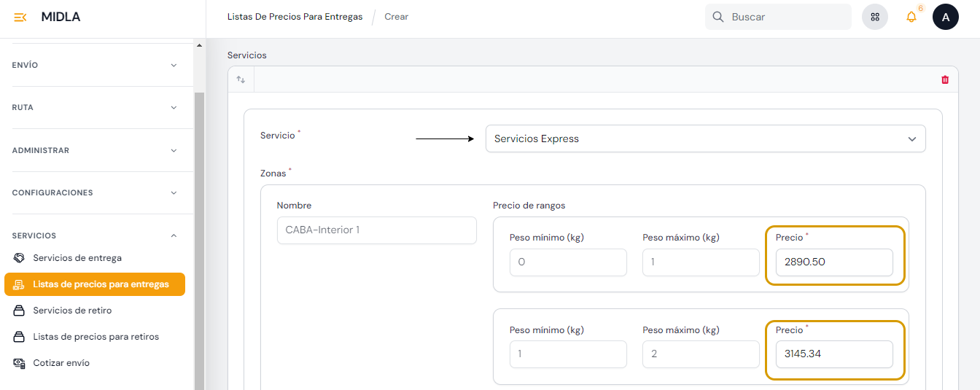Screen dimensions: 980x390
Task: Open the Servicios Express dropdown
Action: (705, 139)
